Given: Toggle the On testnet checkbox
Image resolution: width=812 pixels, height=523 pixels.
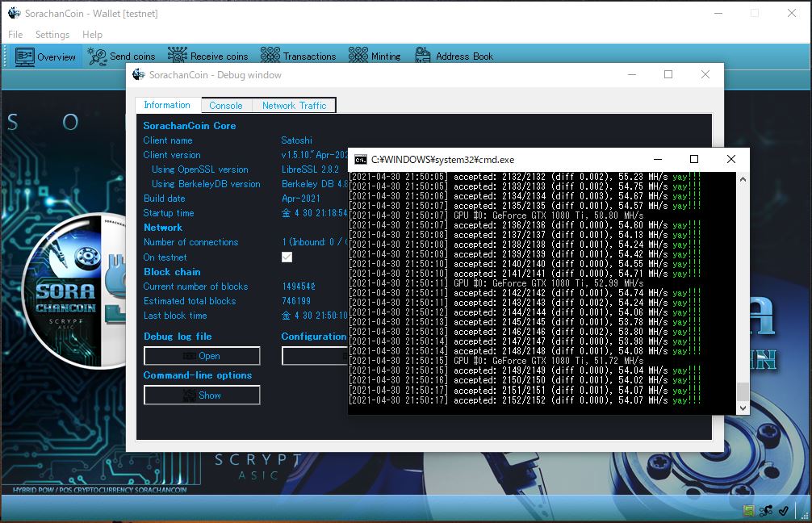Looking at the screenshot, I should pyautogui.click(x=287, y=257).
